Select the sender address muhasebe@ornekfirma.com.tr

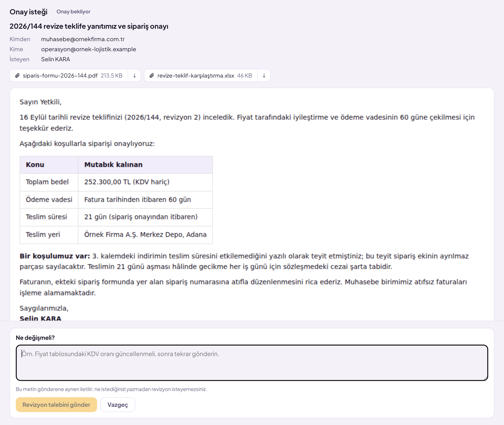(83, 39)
